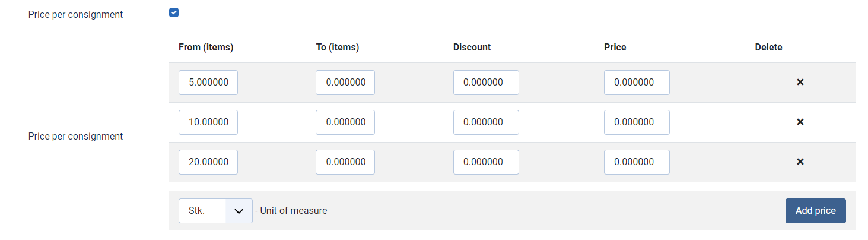Screen dimensions: 868x240
Task: Click the From field showing 10.00000
Action: (208, 122)
